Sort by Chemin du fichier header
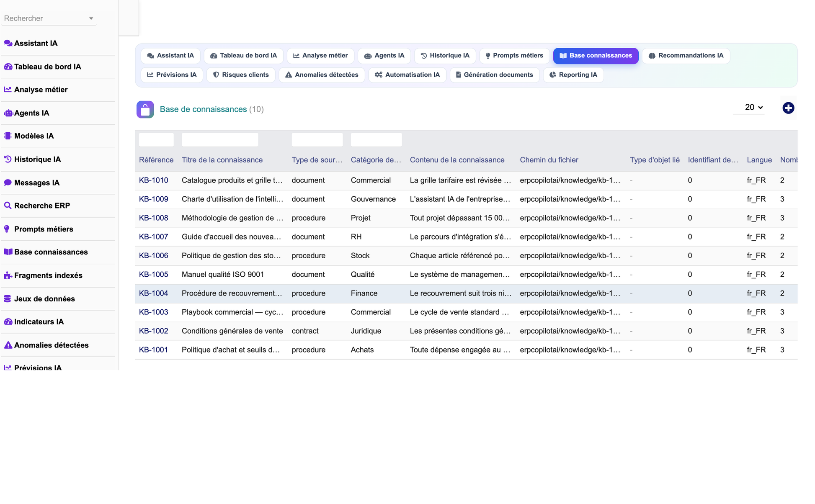This screenshot has height=504, width=815. click(x=549, y=160)
